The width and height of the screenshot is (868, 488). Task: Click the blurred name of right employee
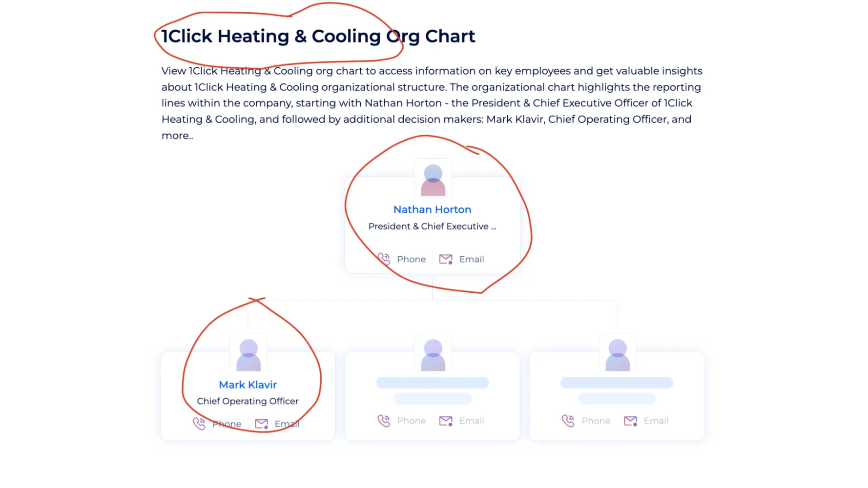[617, 383]
